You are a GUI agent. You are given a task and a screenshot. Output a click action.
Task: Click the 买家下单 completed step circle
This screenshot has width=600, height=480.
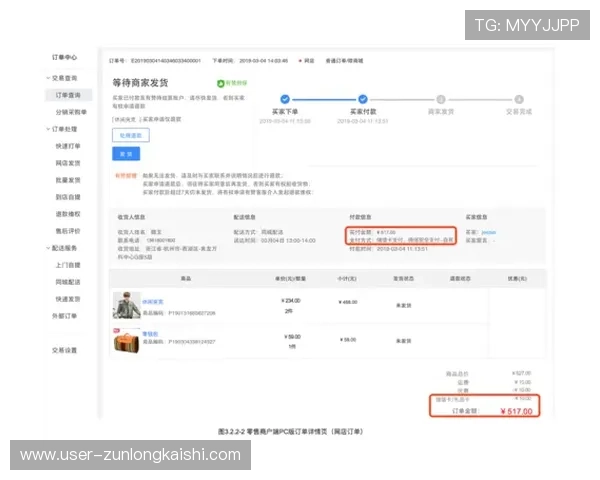[x=285, y=99]
